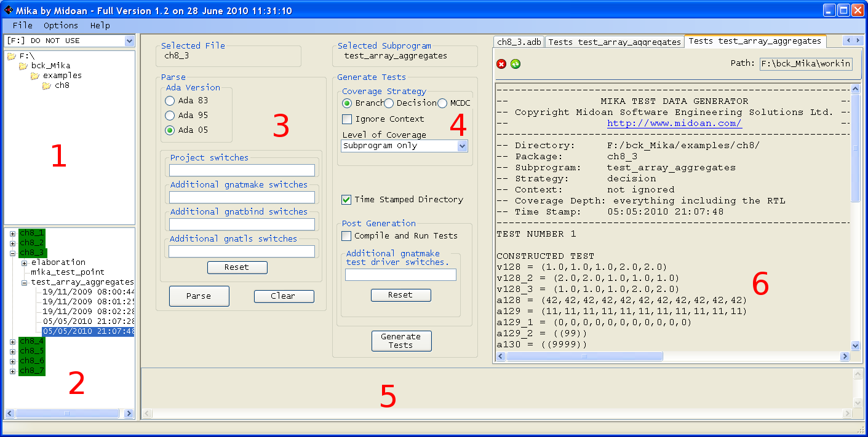This screenshot has height=437, width=868.
Task: Click left arrow of package tree horizontal scrollbar
Action: point(10,414)
